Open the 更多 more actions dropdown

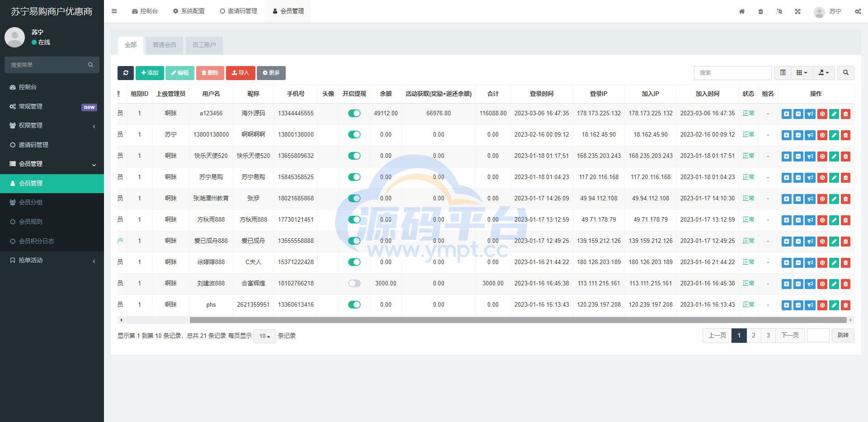tap(271, 73)
